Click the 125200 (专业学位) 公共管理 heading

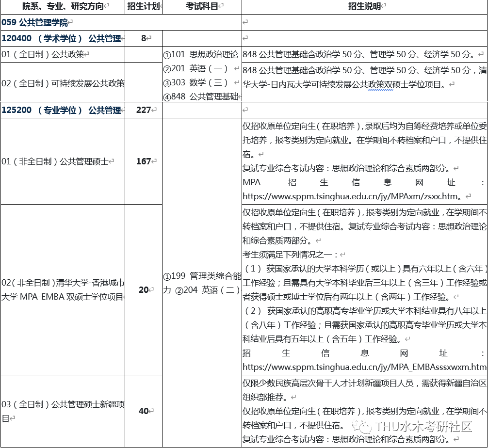62,110
